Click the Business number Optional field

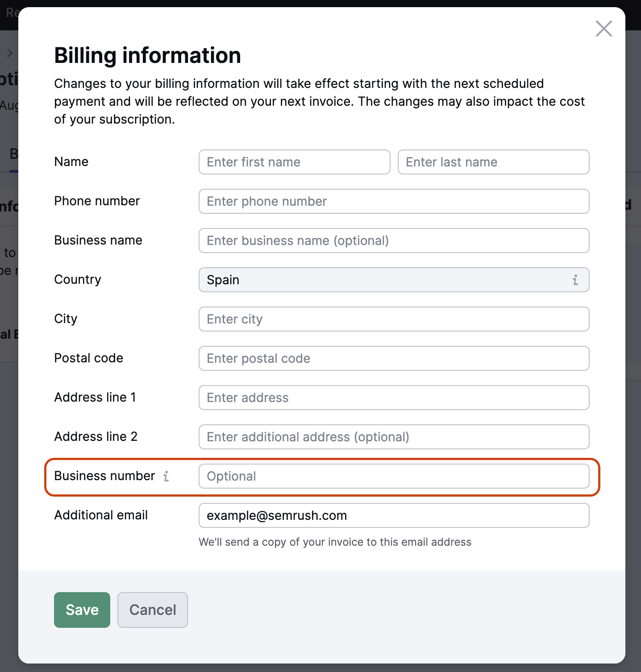point(394,476)
